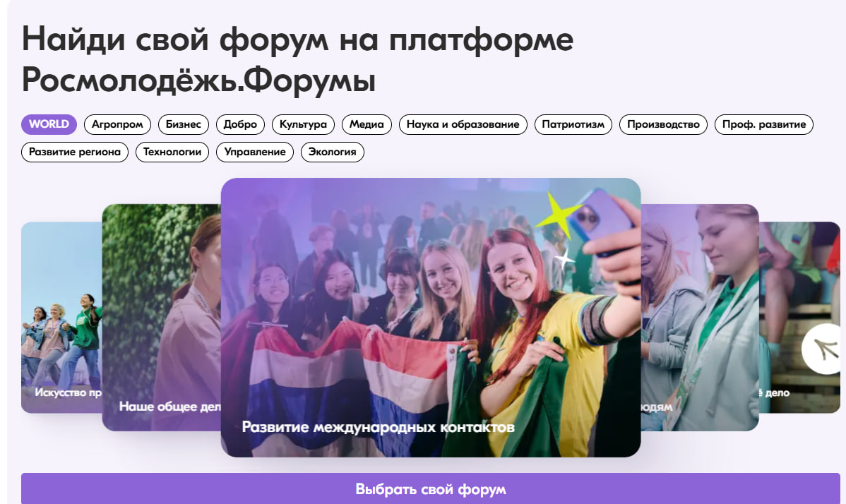Select the Технологии filter chip
846x504 pixels.
172,152
